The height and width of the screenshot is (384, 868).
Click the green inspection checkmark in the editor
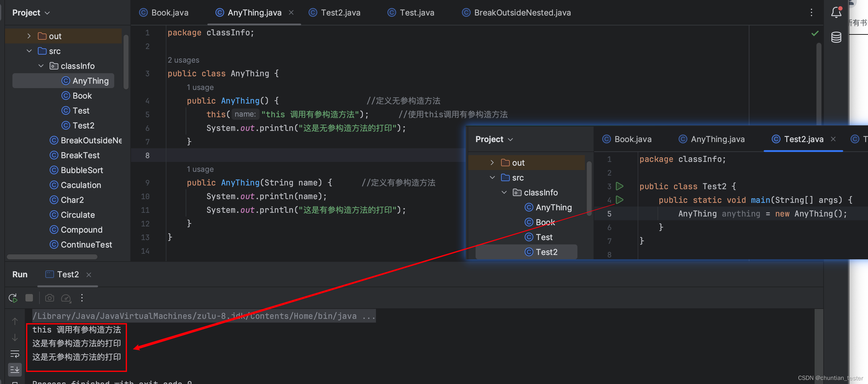tap(815, 33)
